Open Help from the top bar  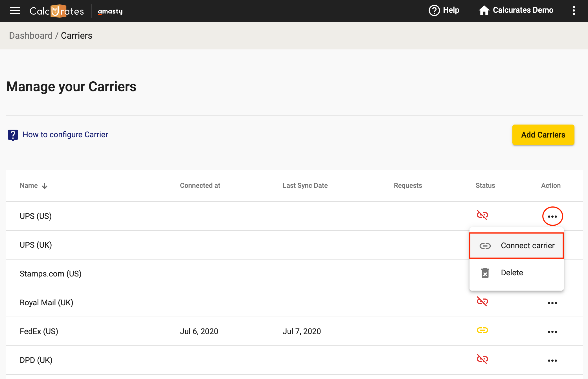click(444, 10)
